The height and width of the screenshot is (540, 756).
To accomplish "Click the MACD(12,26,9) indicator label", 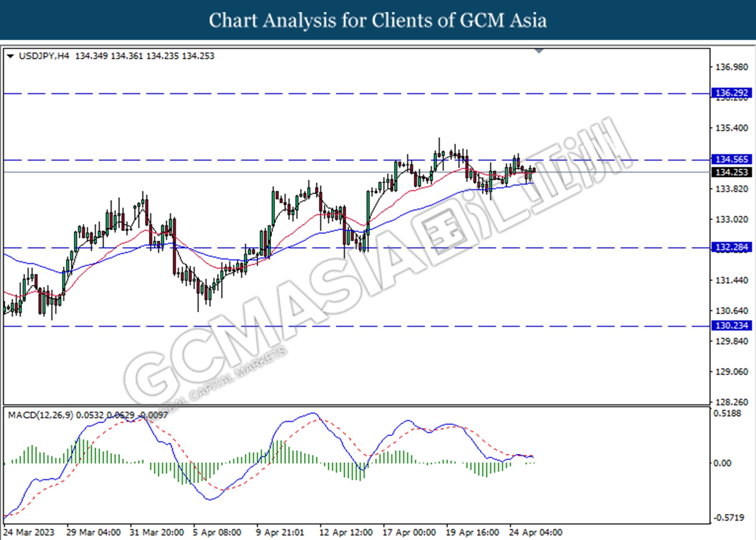I will [x=41, y=415].
